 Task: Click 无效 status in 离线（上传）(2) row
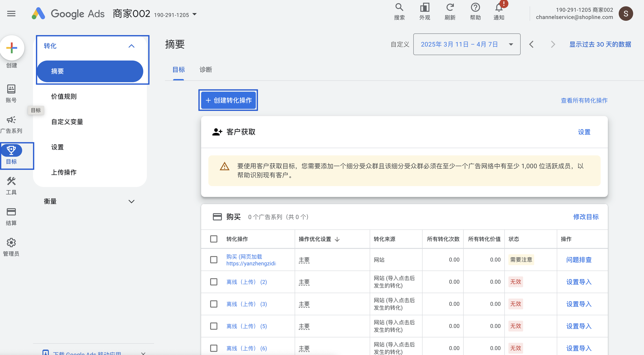[x=515, y=282]
